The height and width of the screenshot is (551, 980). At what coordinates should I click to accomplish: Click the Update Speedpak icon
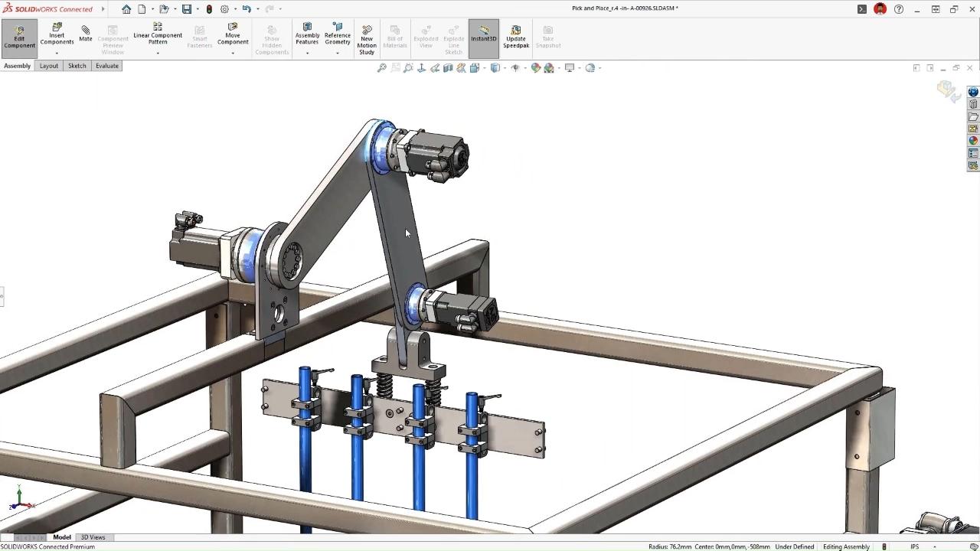click(515, 37)
